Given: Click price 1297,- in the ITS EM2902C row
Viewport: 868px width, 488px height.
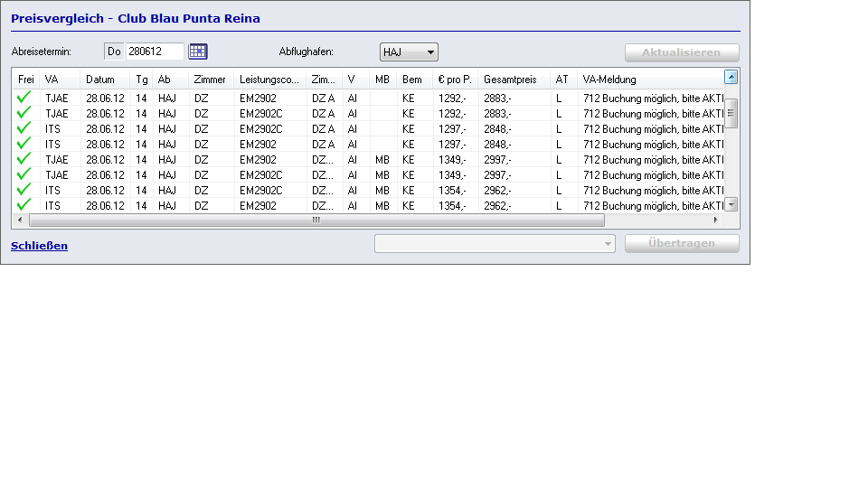Looking at the screenshot, I should click(x=452, y=129).
